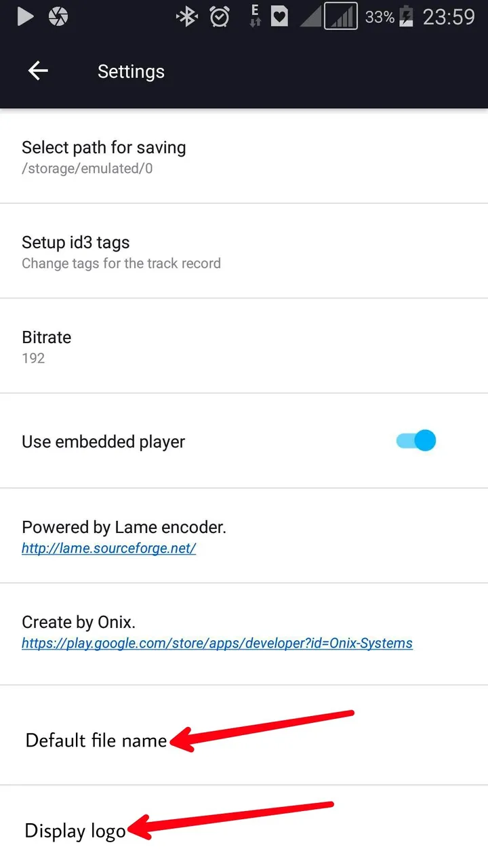488x868 pixels.
Task: Tap the back arrow in Settings header
Action: (38, 71)
